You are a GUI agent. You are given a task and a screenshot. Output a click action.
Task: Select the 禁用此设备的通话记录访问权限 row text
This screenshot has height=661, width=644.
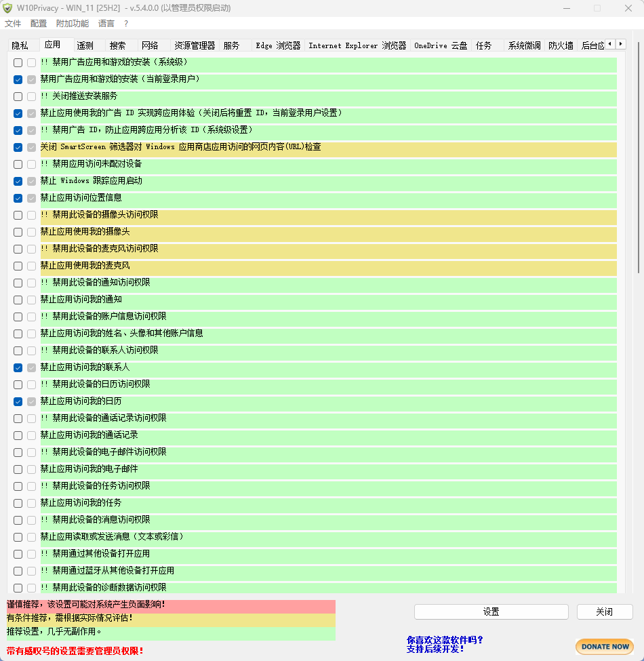click(103, 418)
